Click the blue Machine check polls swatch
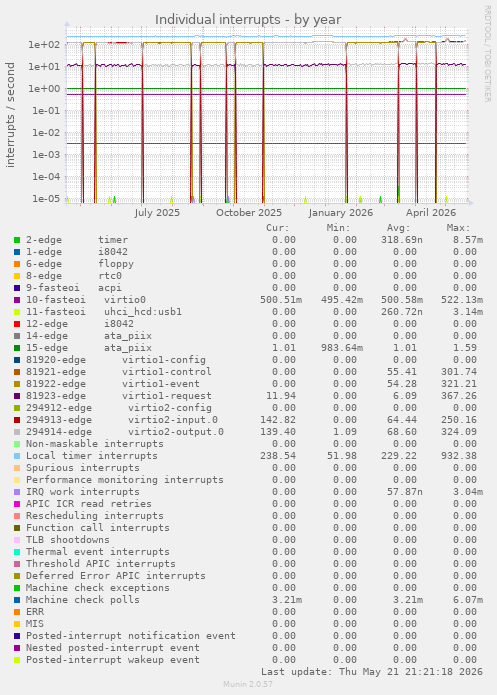This screenshot has height=695, width=497. pyautogui.click(x=17, y=600)
